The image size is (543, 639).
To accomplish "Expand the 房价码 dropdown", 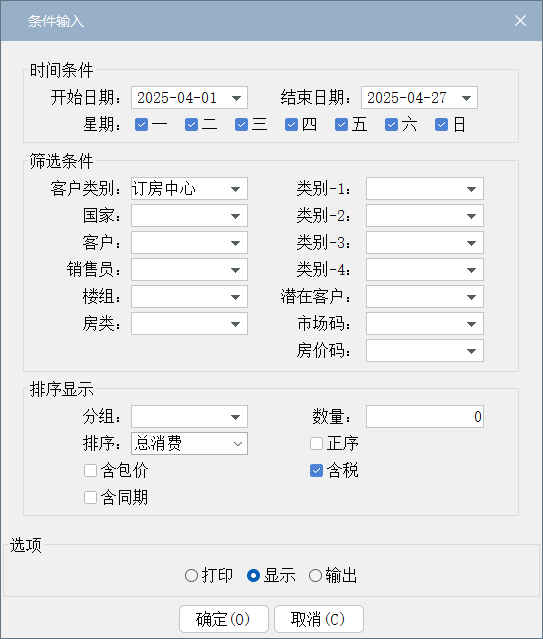I will tap(425, 351).
